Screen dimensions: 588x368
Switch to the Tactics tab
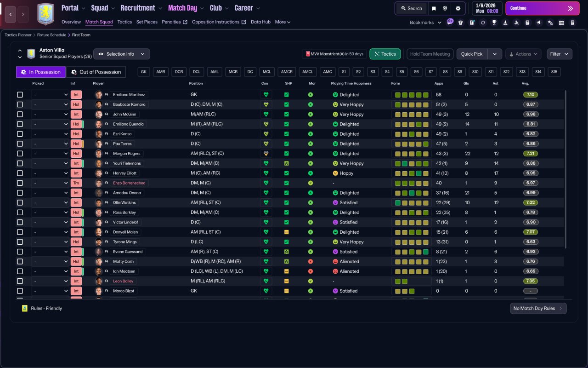[124, 22]
